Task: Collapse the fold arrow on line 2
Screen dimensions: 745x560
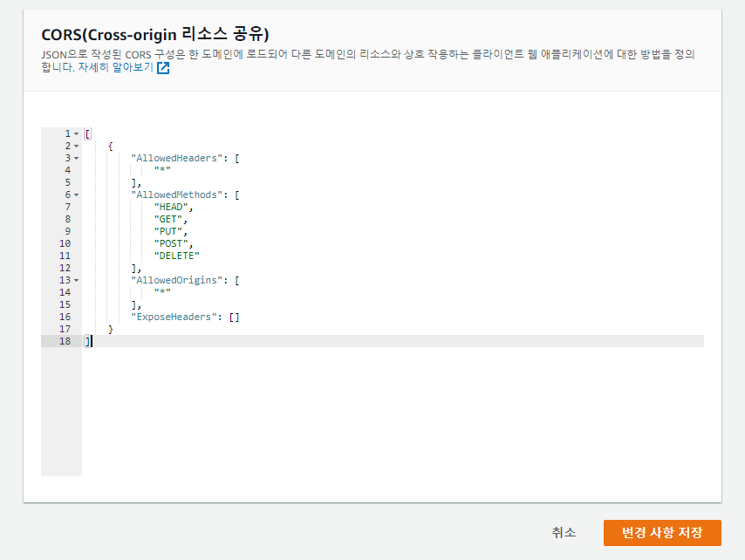Action: pyautogui.click(x=76, y=147)
